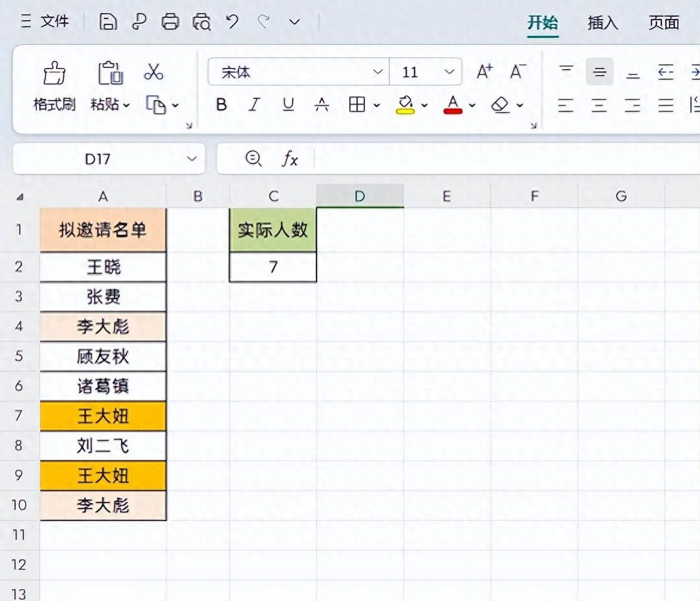Select cell 张费

coord(103,297)
